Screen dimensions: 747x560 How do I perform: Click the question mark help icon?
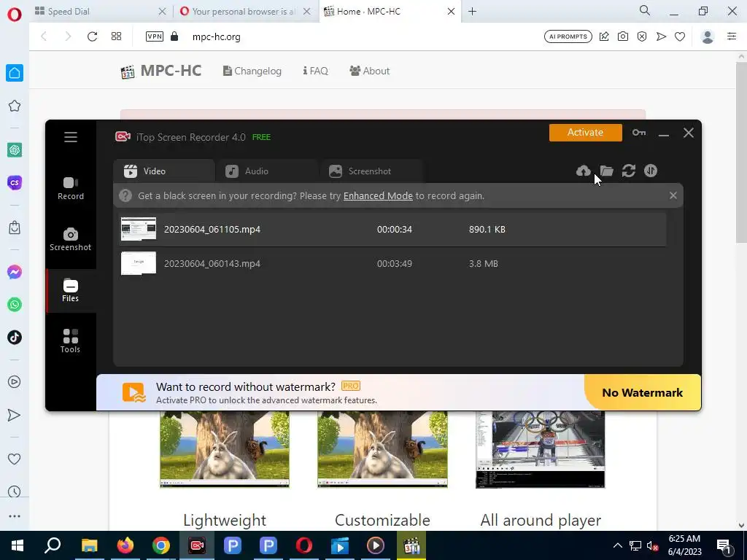click(x=125, y=195)
